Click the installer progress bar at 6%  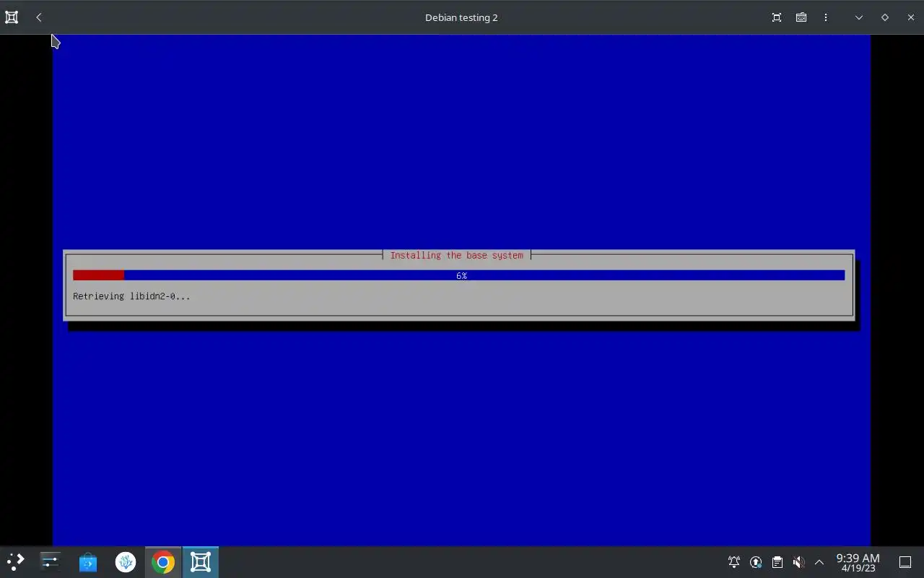(x=459, y=275)
